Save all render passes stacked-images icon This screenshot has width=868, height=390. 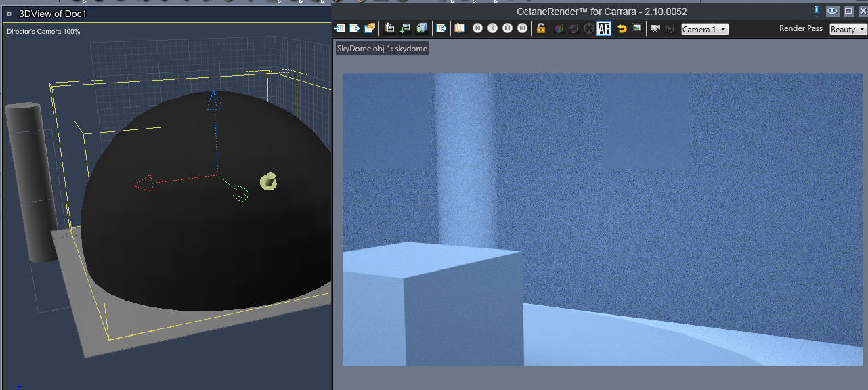[421, 28]
